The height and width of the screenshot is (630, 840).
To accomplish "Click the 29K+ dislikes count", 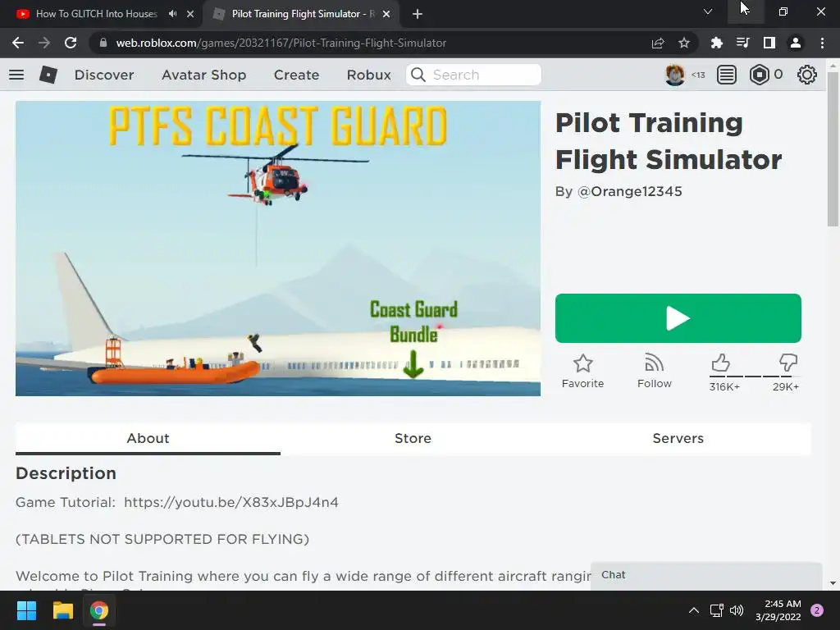I will [x=785, y=387].
